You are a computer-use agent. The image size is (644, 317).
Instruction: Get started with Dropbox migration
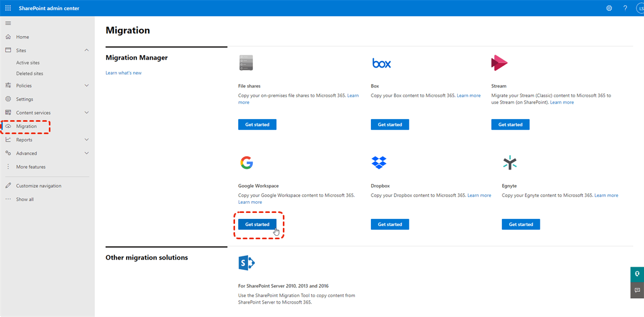(x=390, y=224)
